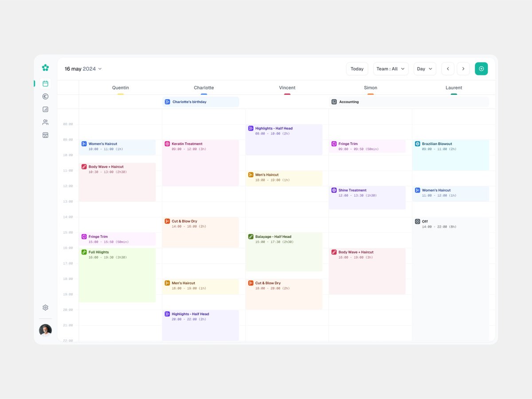Open the Team : All dropdown
This screenshot has height=399, width=532.
(x=391, y=69)
